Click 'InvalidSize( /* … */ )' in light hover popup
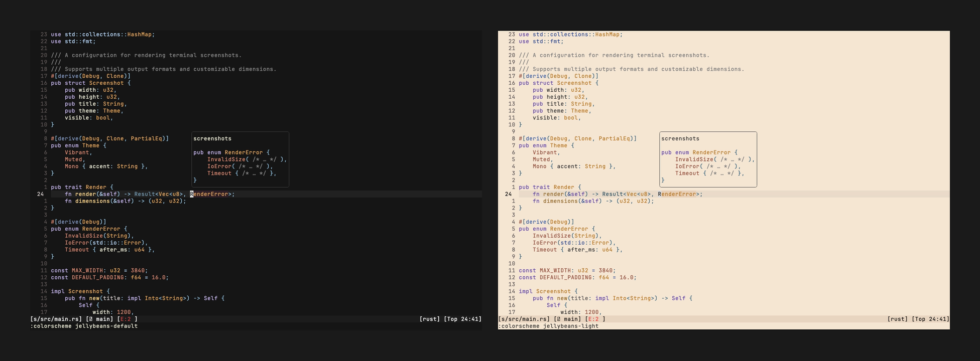 713,159
